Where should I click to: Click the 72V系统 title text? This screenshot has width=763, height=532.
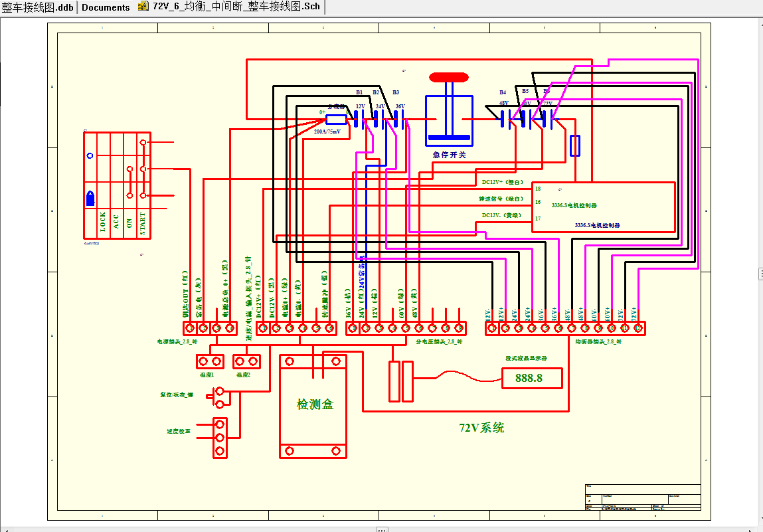(x=481, y=428)
